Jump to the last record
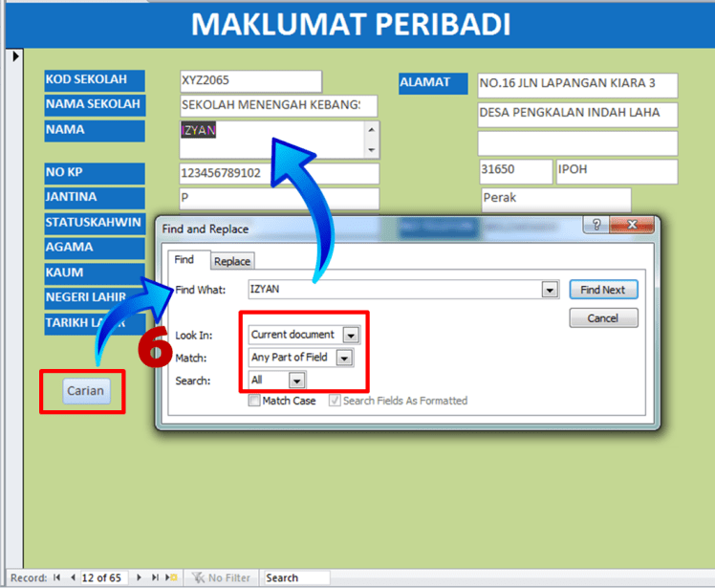The height and width of the screenshot is (588, 715). 156,577
